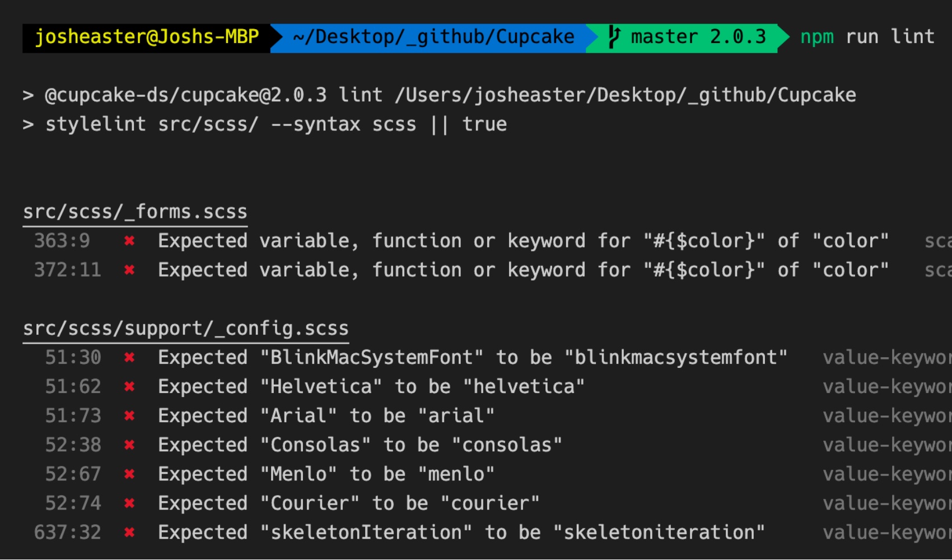
Task: Click the @cupcake-ds/cupcake@2.0.3 package name
Action: coord(185,95)
